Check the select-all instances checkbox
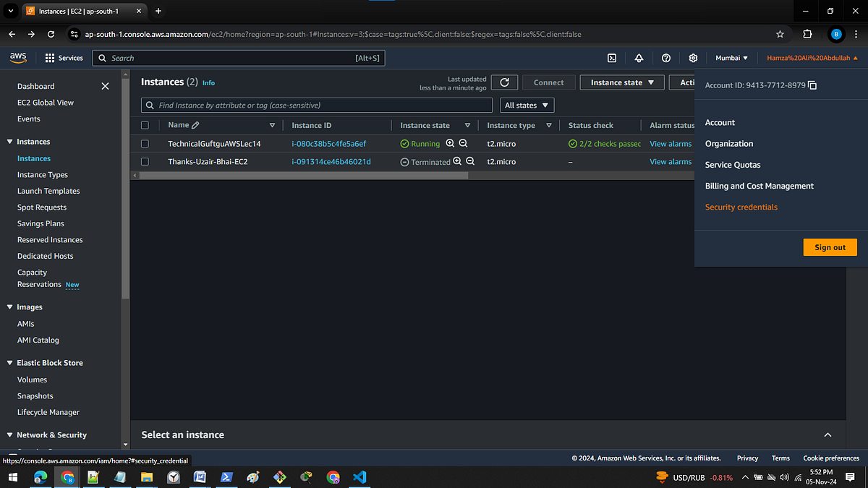Image resolution: width=868 pixels, height=488 pixels. 145,124
